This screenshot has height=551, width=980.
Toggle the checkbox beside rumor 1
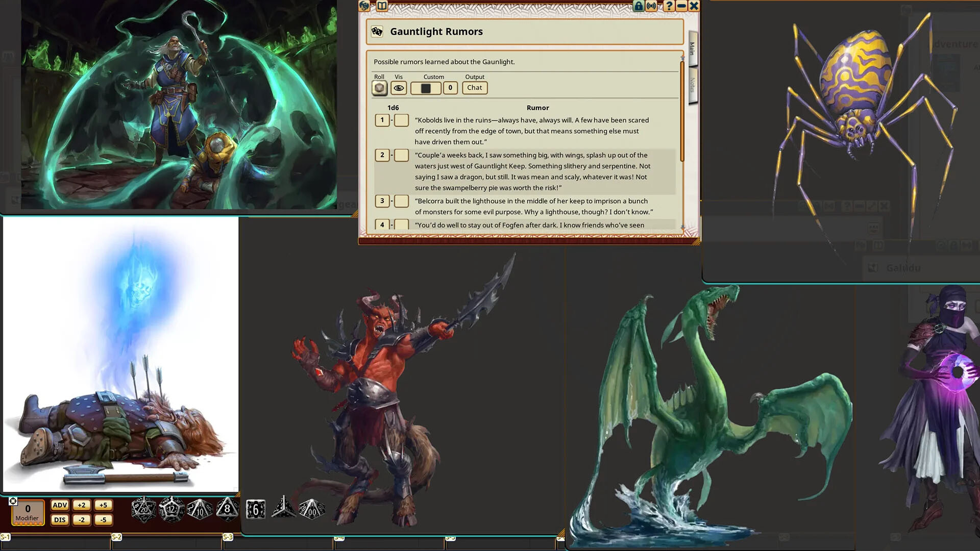tap(401, 120)
